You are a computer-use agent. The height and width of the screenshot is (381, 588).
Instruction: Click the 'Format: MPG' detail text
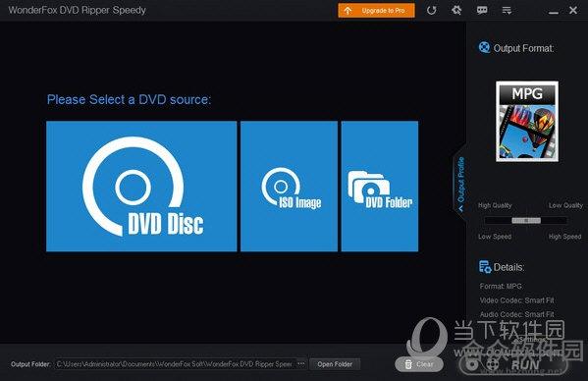[501, 286]
